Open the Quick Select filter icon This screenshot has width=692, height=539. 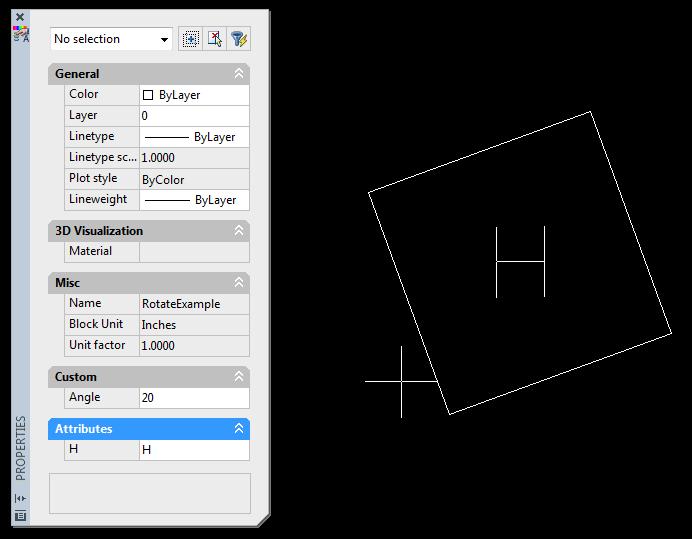tap(239, 39)
